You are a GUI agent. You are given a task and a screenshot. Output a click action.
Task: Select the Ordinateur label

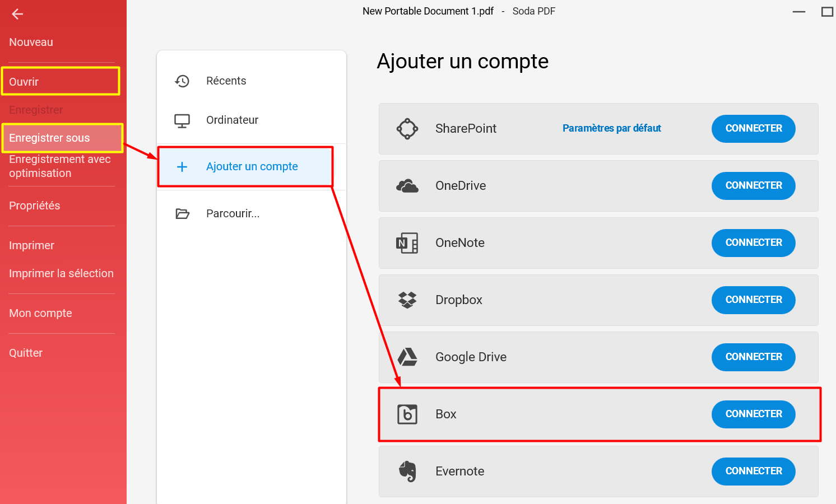tap(232, 120)
